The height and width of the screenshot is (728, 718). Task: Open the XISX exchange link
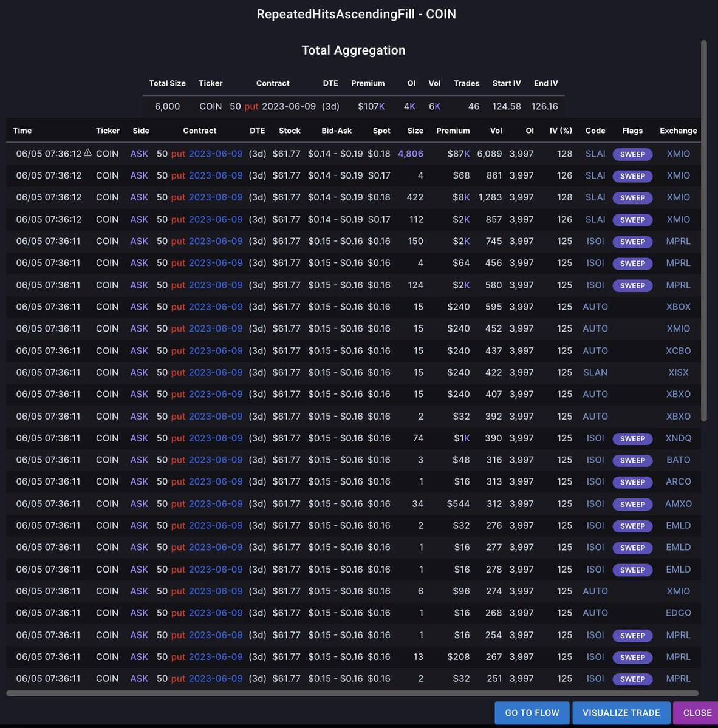pos(678,372)
